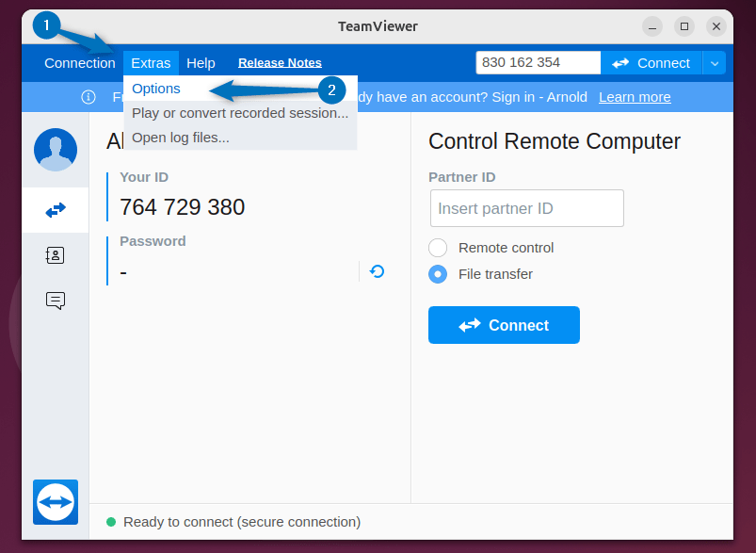756x553 pixels.
Task: Click the TeamViewer logo icon bottom left
Action: point(55,502)
